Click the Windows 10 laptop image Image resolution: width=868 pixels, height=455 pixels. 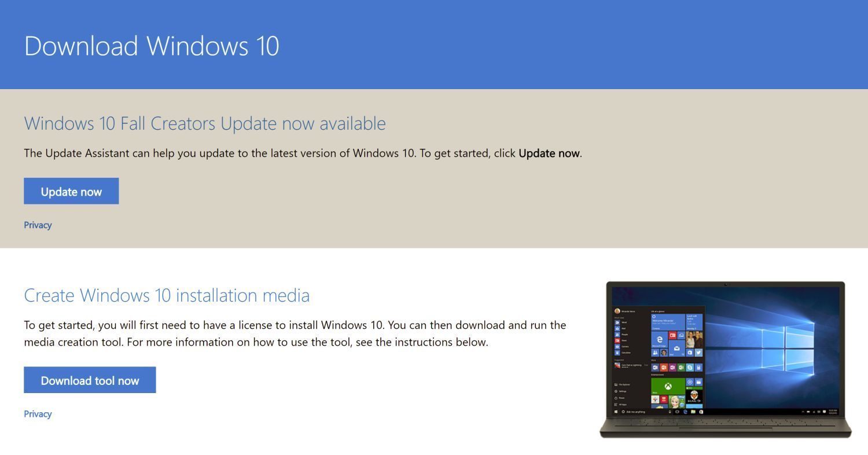[x=726, y=359]
